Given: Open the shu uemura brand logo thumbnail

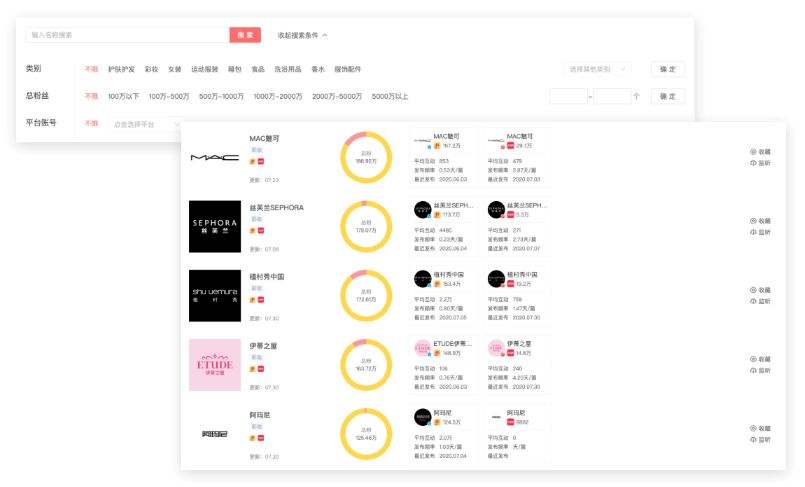Looking at the screenshot, I should click(215, 296).
